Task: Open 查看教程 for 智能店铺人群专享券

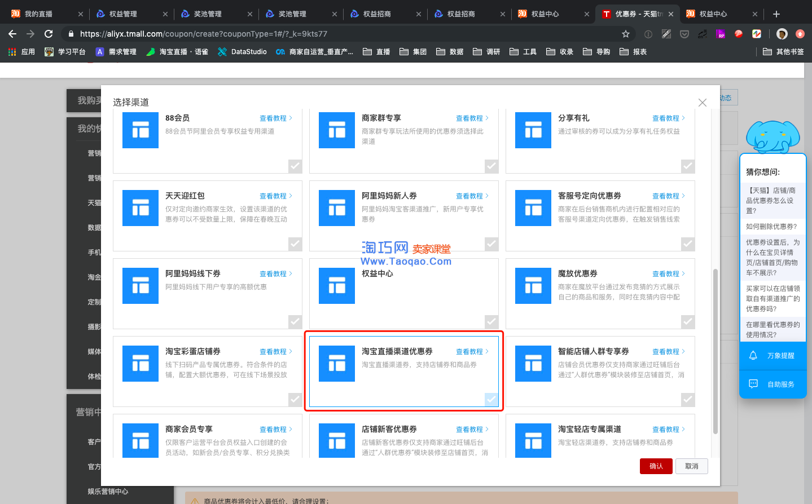Action: click(x=669, y=352)
